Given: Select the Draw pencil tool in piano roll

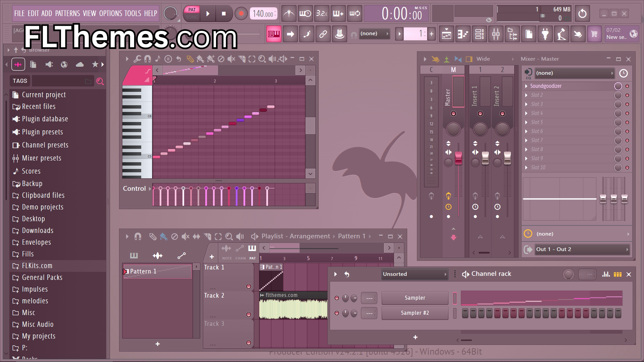Looking at the screenshot, I should coord(190,59).
